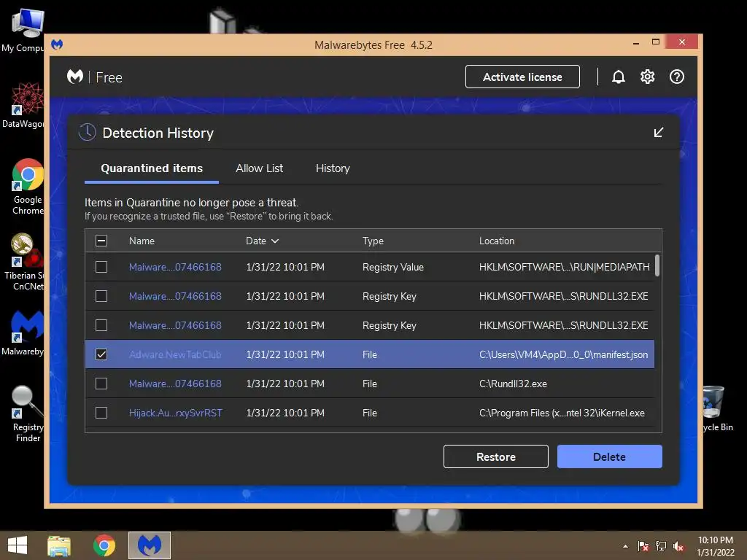The image size is (747, 560).
Task: Select the Quarantined items tab
Action: point(152,168)
